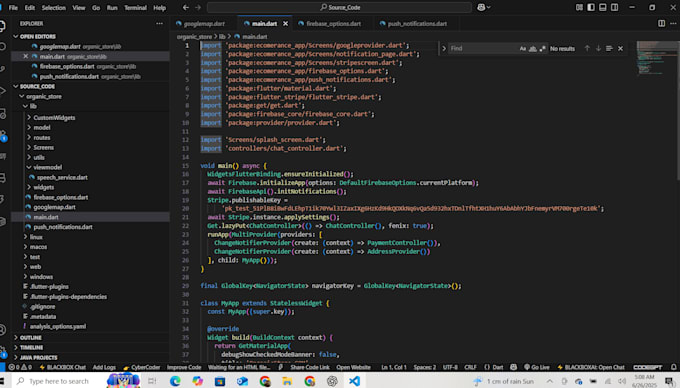
Task: Jump to previous find match arrow
Action: click(587, 48)
